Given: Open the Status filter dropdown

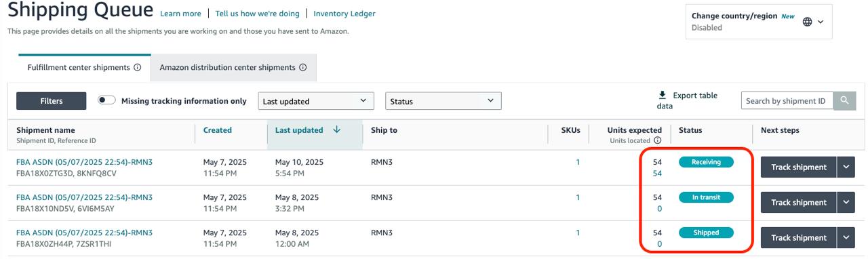Looking at the screenshot, I should coord(443,101).
